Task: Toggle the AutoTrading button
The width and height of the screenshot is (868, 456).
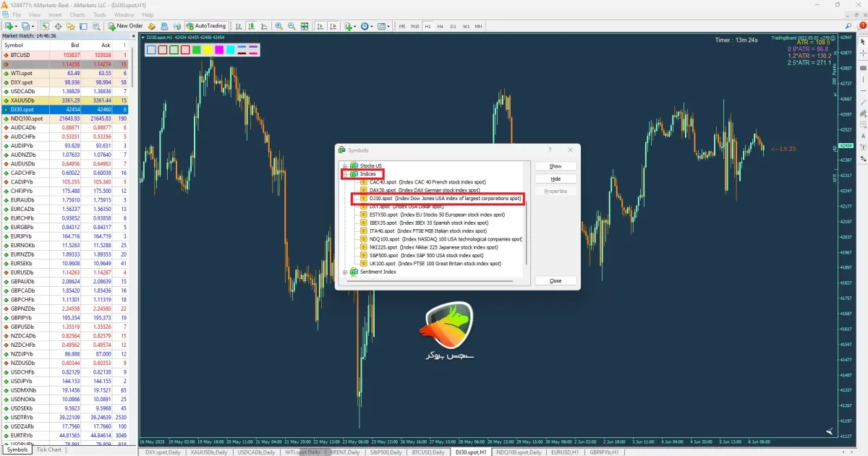Action: coord(205,26)
